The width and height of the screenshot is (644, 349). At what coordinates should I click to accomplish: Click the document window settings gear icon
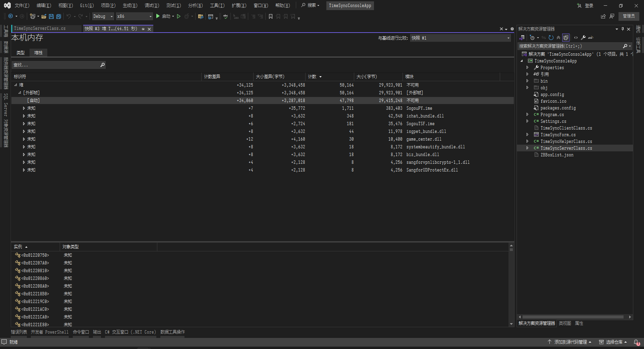(x=512, y=29)
